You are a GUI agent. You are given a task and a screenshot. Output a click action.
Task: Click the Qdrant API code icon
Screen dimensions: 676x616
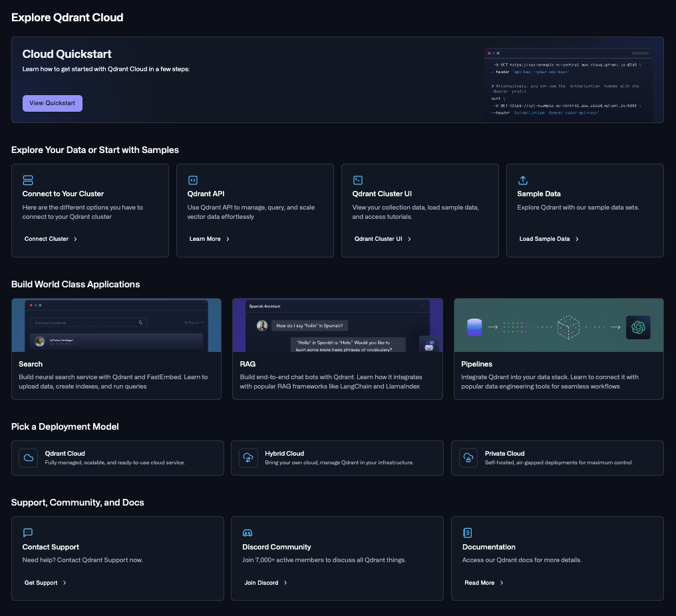[x=192, y=180]
